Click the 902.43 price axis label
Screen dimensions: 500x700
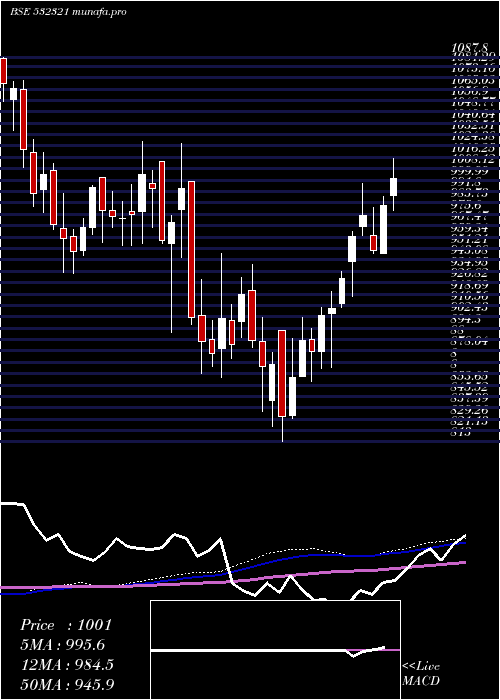[x=469, y=308]
